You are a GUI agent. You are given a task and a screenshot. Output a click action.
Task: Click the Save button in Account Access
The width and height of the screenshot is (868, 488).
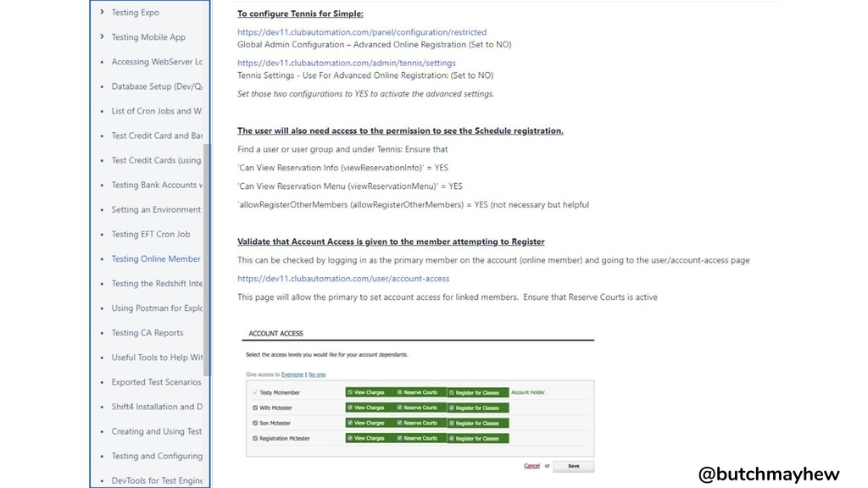(574, 467)
